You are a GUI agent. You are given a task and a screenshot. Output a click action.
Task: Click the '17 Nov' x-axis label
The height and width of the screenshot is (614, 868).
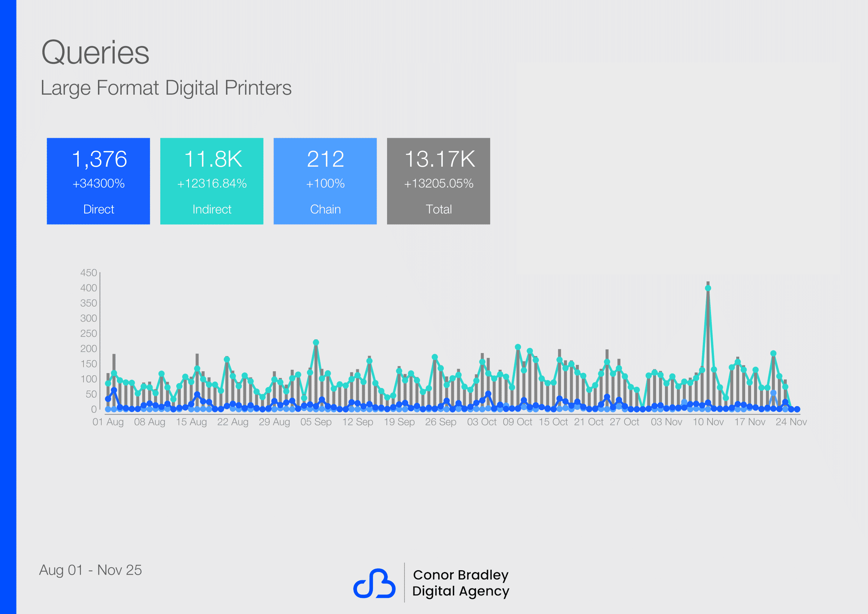tap(750, 422)
